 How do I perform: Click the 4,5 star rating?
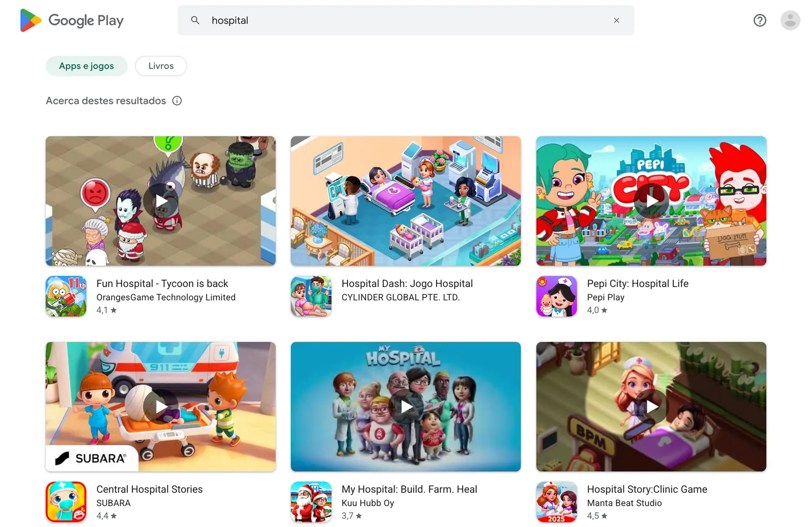pos(597,516)
